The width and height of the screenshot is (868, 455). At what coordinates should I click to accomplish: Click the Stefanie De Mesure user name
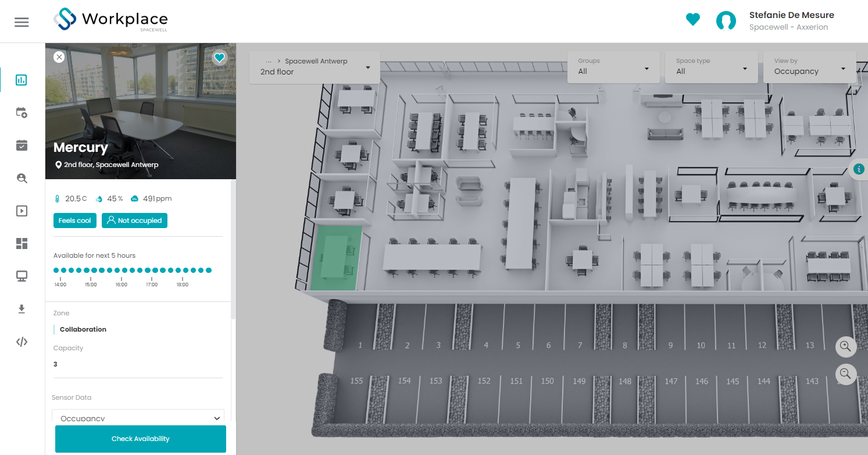coord(792,15)
